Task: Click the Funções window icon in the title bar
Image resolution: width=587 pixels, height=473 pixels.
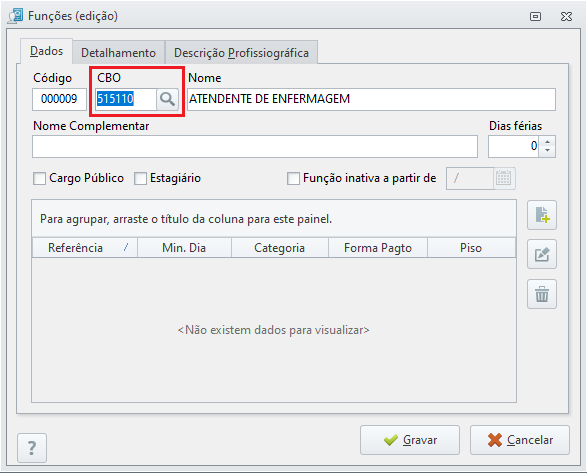Action: (16, 16)
